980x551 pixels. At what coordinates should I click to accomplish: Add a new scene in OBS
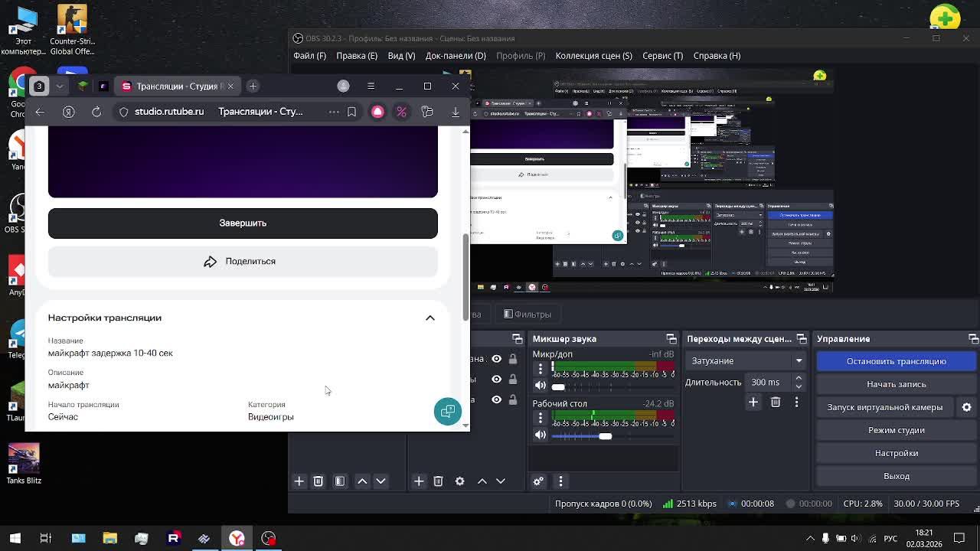click(x=299, y=481)
